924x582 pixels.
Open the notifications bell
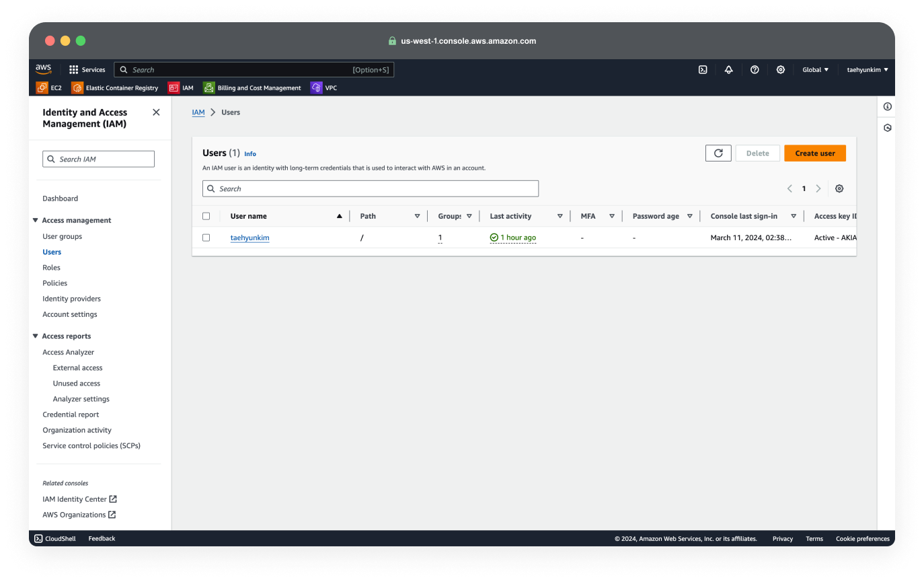(x=728, y=69)
